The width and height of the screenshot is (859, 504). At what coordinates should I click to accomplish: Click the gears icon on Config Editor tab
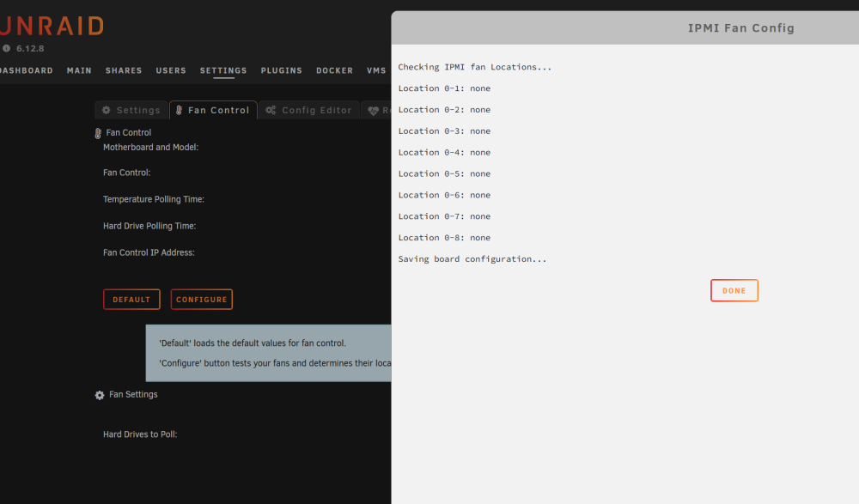coord(271,110)
